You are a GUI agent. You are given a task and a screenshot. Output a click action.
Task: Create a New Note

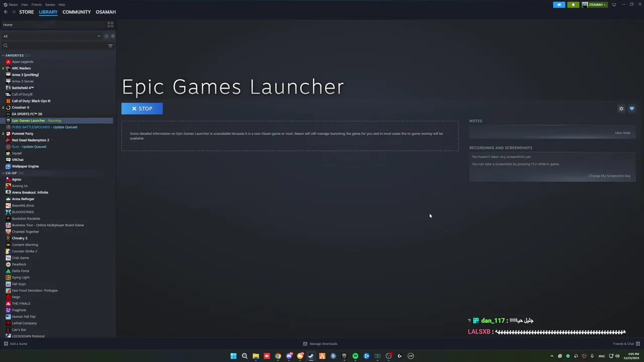[622, 133]
